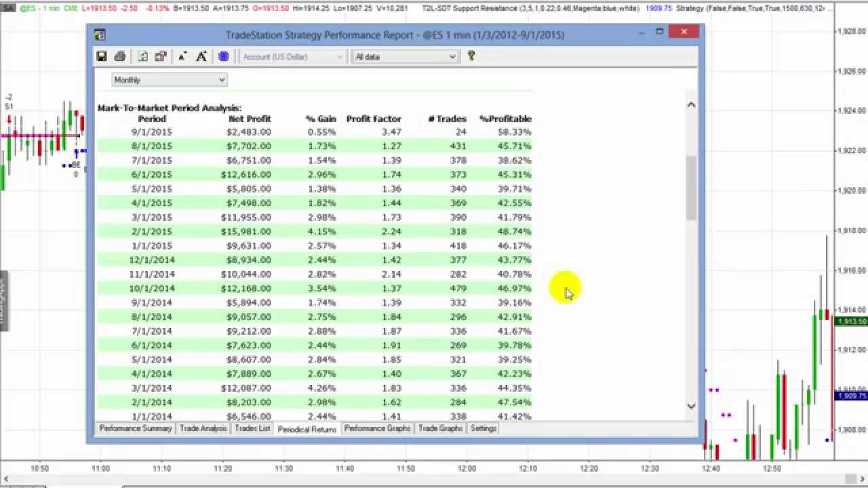
Task: Click the report window title bar icon
Action: pos(99,35)
